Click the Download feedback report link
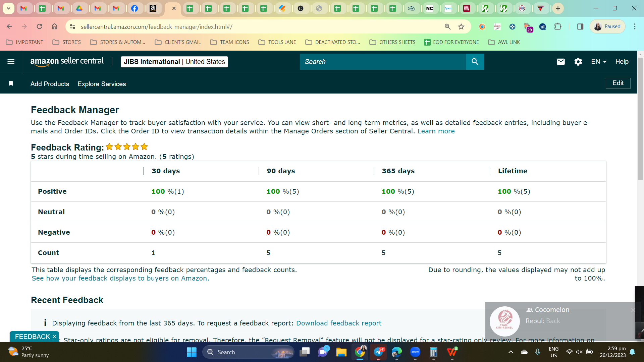The image size is (644, 362). (x=339, y=323)
